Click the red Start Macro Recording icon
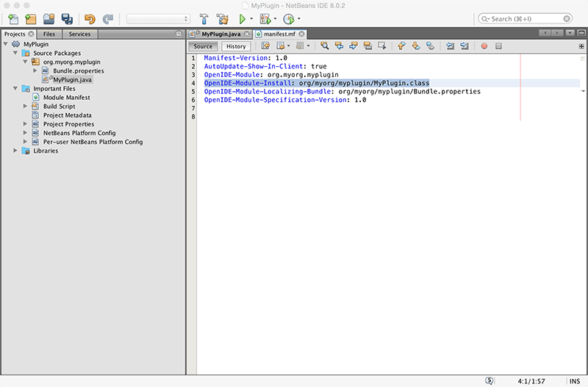Viewport: 588px width, 387px height. click(484, 46)
